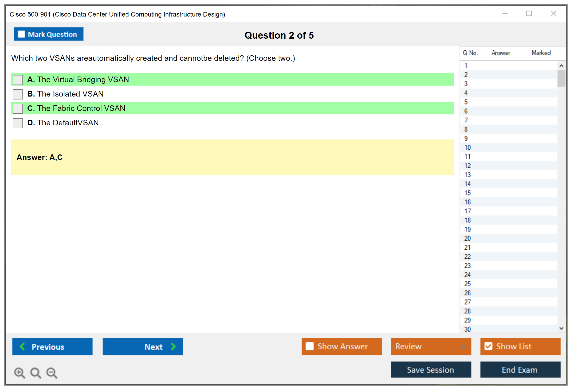574x392 pixels.
Task: Toggle the Show Answer checkbox
Action: pyautogui.click(x=310, y=346)
